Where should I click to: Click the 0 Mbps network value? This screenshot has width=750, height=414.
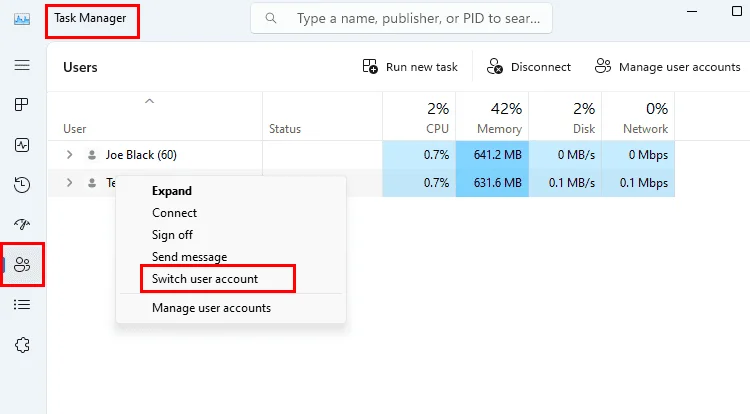(648, 155)
